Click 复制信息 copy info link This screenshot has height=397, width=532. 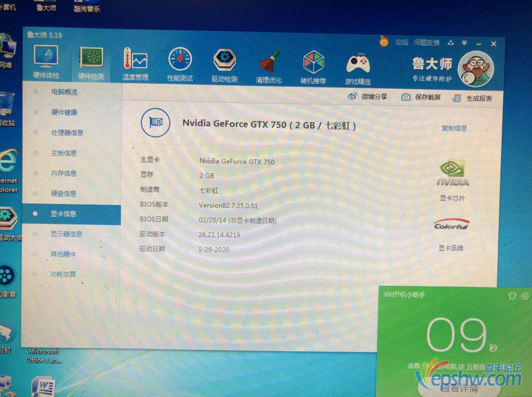pos(455,128)
